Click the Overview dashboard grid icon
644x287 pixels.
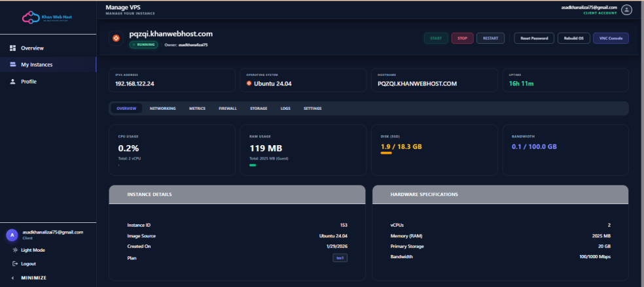coord(13,48)
